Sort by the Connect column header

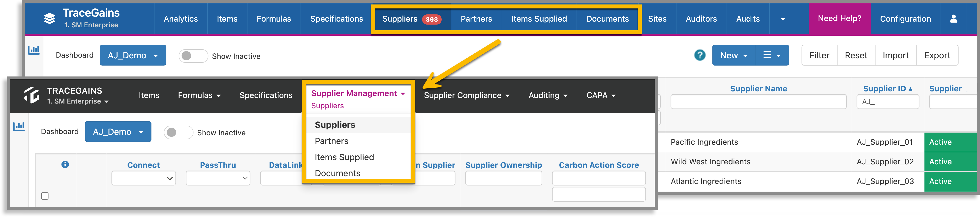(x=143, y=165)
